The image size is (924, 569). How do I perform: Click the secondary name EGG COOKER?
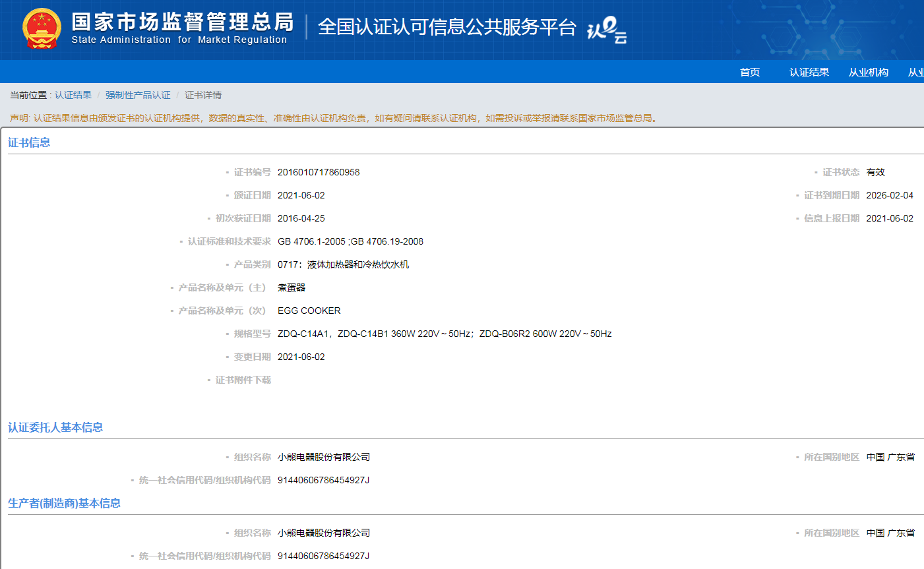point(309,311)
